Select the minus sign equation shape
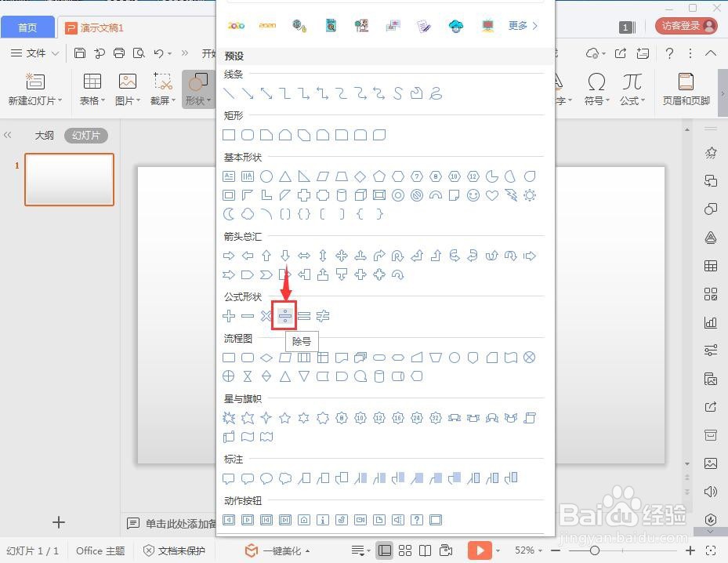 (248, 316)
